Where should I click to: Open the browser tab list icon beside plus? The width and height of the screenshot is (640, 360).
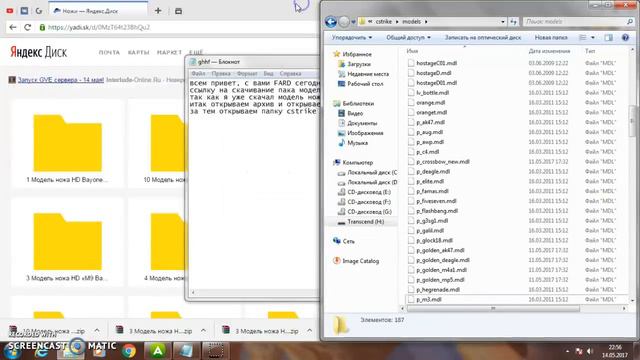tap(178, 11)
